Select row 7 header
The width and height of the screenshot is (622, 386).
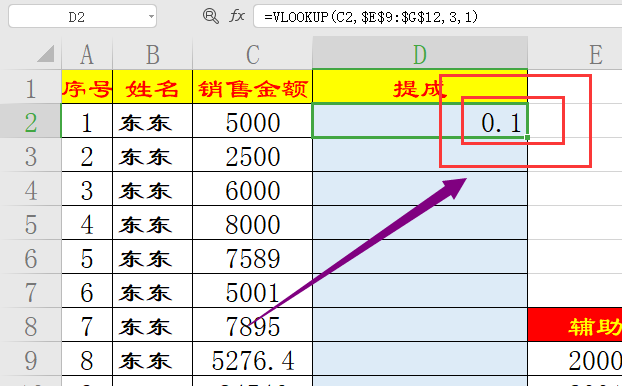coord(31,291)
